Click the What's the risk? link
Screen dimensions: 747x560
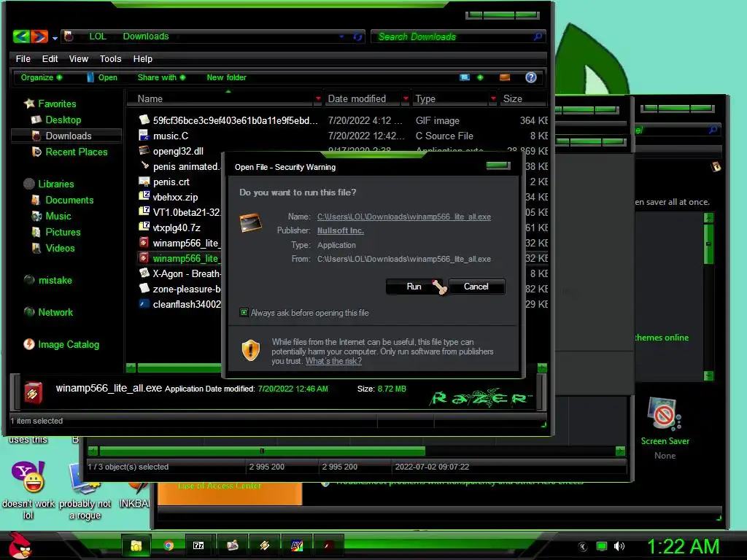coord(333,361)
